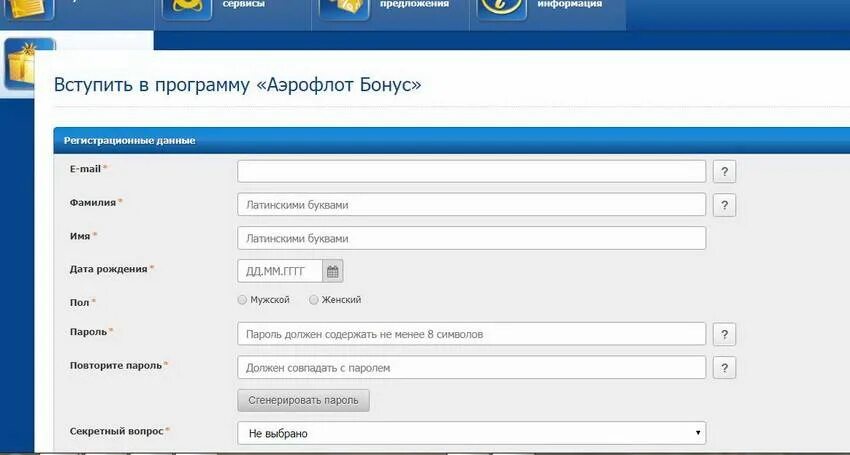Click the yellow notes icon at top left
850x455 pixels.
(x=29, y=9)
